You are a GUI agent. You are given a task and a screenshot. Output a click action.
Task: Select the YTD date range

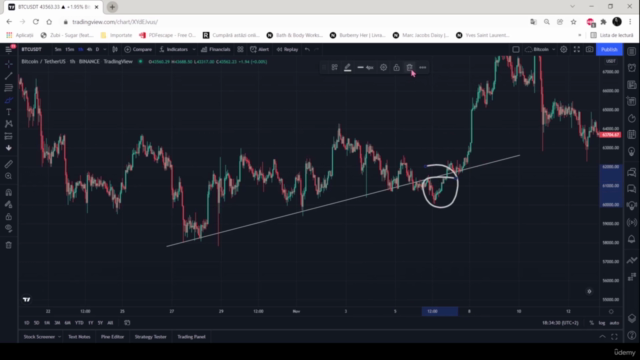click(79, 323)
